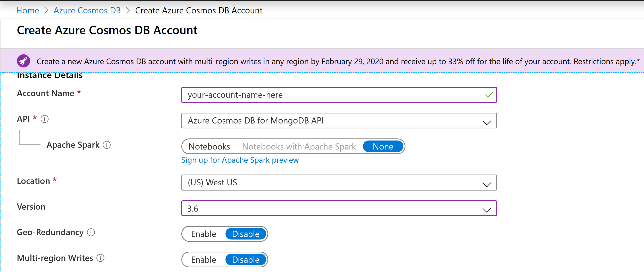Click the Geo-Redundancy info icon
This screenshot has width=644, height=272.
91,232
